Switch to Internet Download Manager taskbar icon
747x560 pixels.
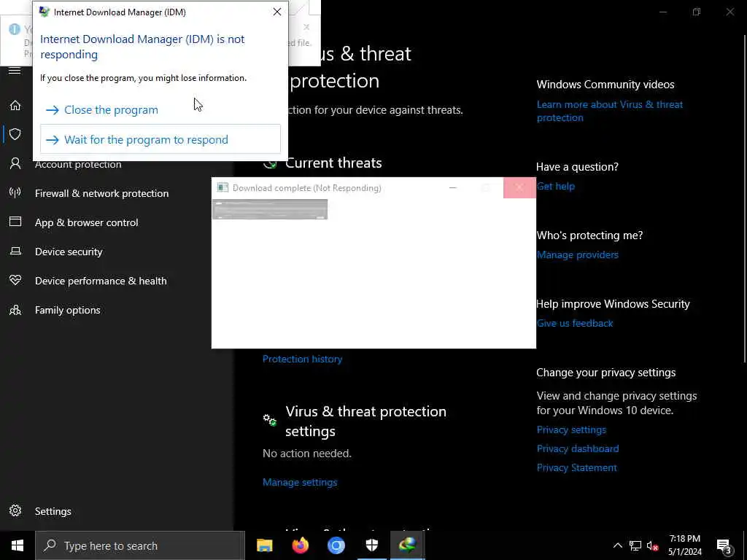click(407, 545)
